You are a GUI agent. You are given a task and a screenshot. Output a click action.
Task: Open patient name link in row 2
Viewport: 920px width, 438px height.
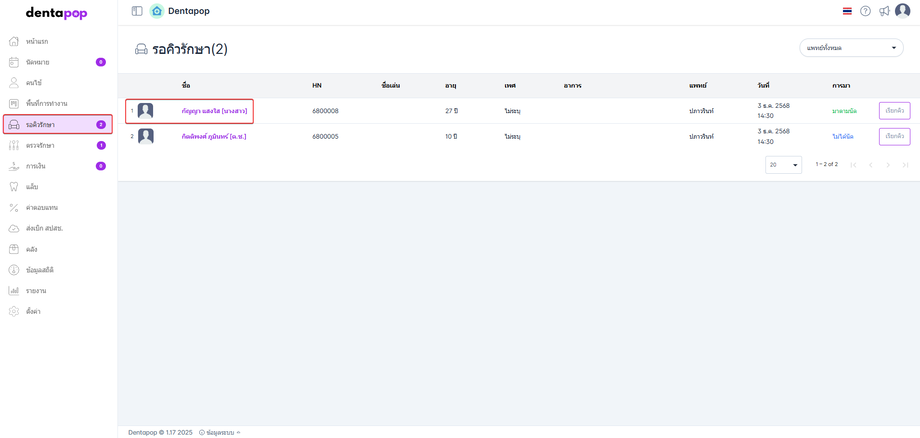214,137
